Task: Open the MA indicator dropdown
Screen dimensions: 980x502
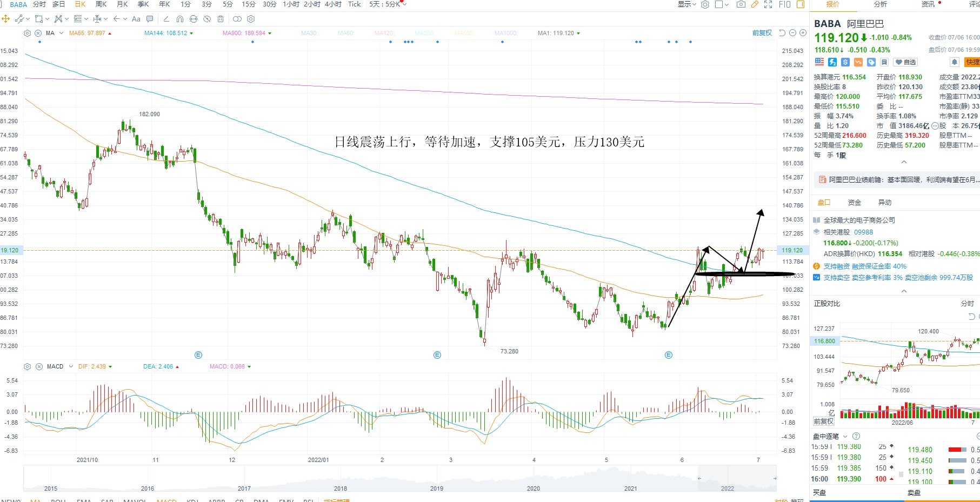Action: (61, 34)
